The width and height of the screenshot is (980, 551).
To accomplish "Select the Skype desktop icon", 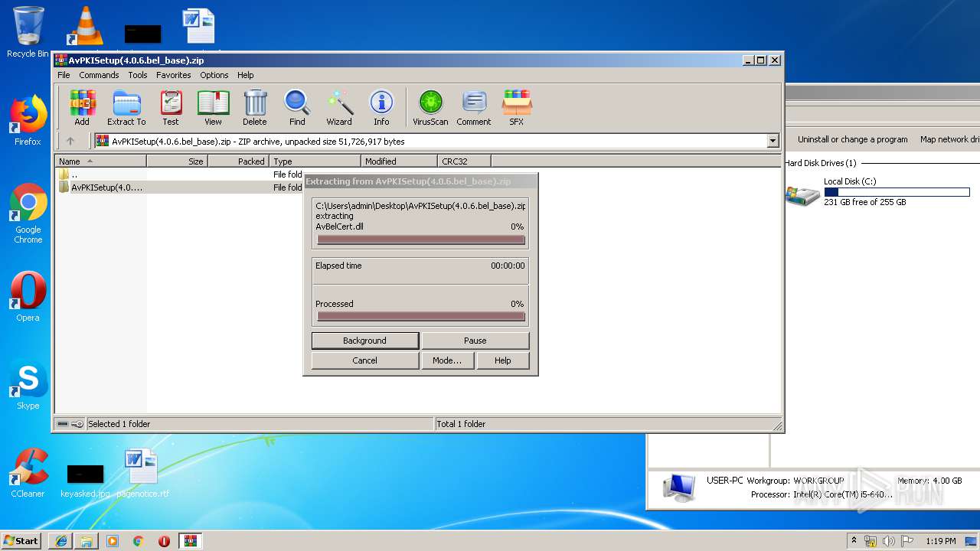I will (28, 385).
